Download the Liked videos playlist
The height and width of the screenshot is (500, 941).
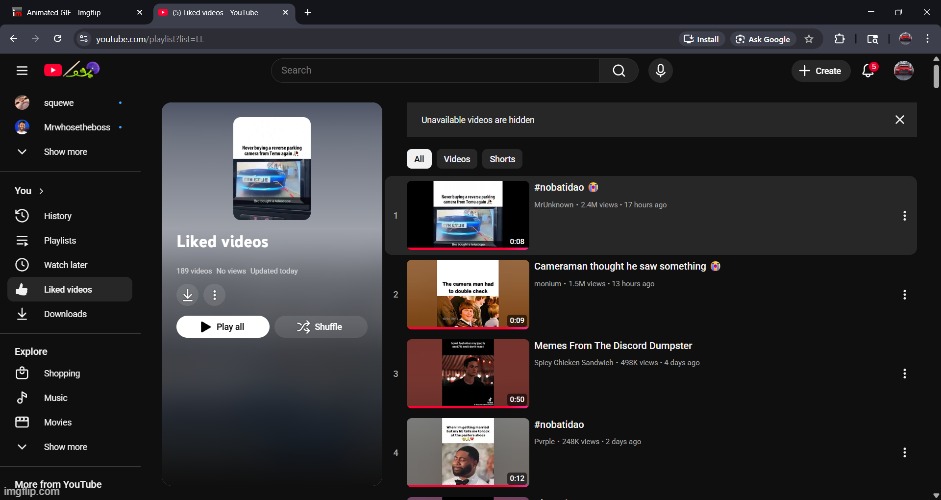click(x=187, y=295)
